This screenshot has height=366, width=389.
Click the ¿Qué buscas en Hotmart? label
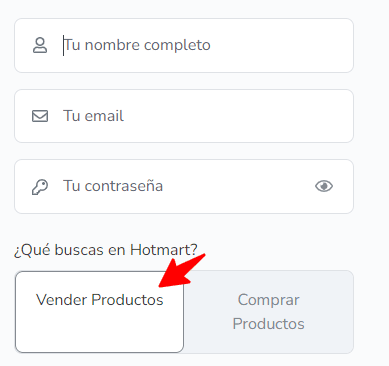(x=106, y=250)
